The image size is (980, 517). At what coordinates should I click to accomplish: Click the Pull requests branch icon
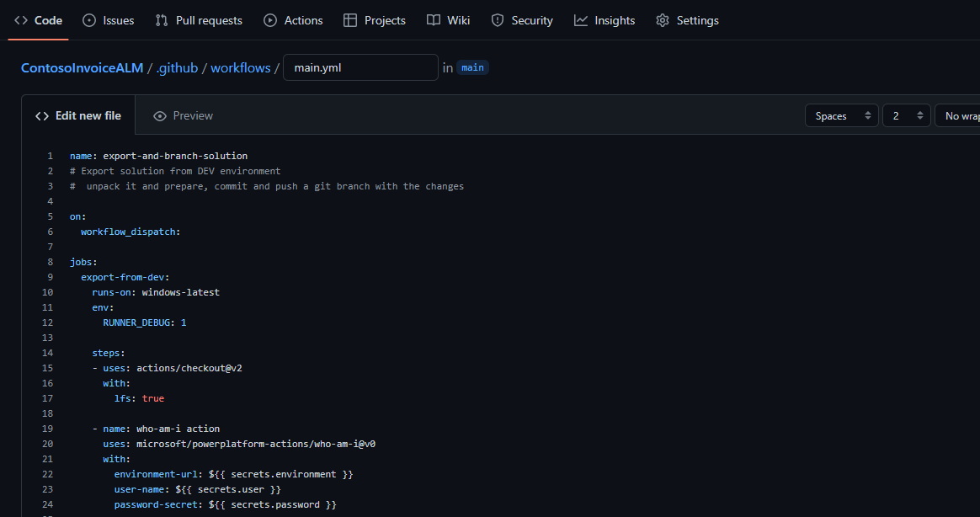[x=162, y=21]
